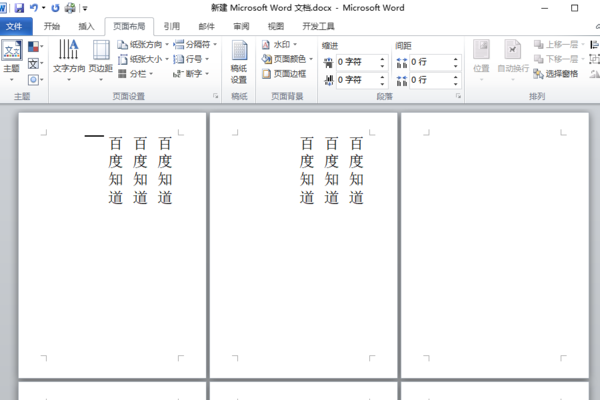The image size is (600, 400).
Task: Click the 稿纸设置 (Manuscript paper) button
Action: 239,62
